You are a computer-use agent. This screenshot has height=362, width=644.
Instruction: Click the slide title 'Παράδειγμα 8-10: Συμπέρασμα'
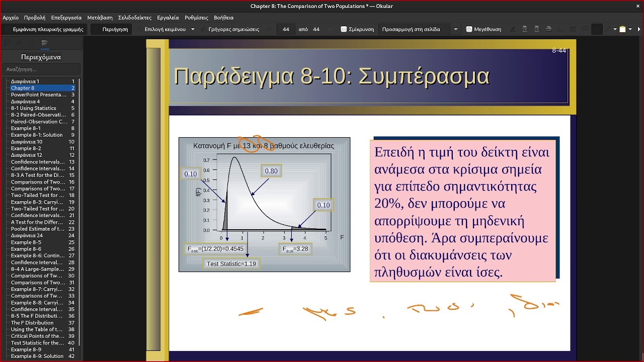(332, 76)
